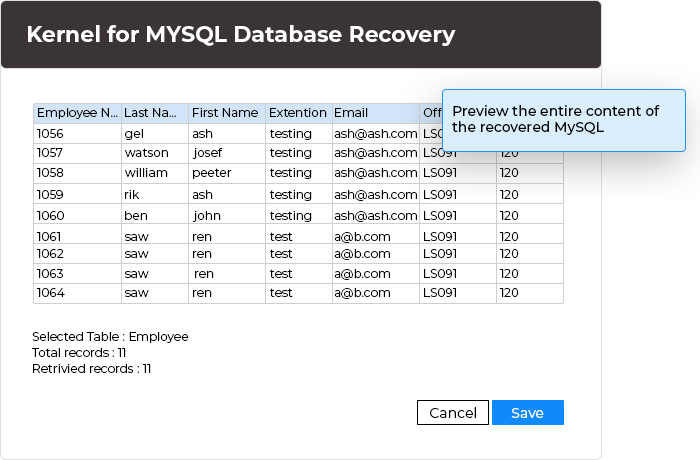Screen dimensions: 700x460
Task: Click first name cell 'peeter'
Action: point(227,173)
